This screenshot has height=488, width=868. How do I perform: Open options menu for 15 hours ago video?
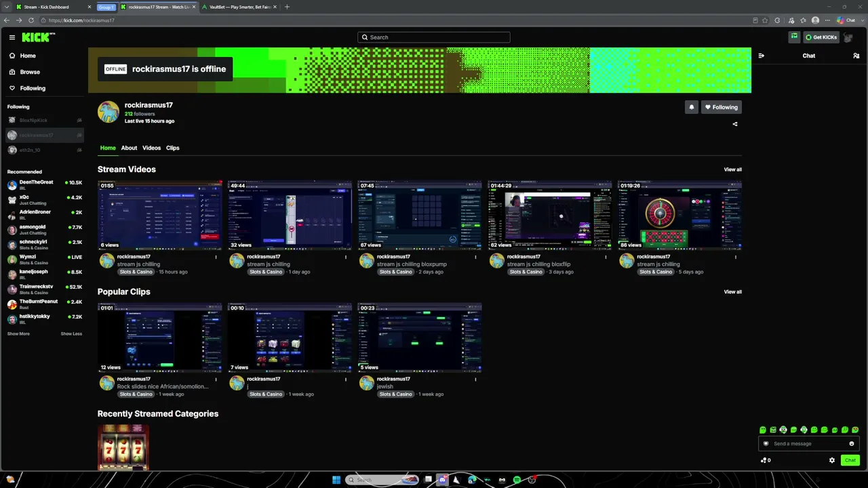point(216,257)
